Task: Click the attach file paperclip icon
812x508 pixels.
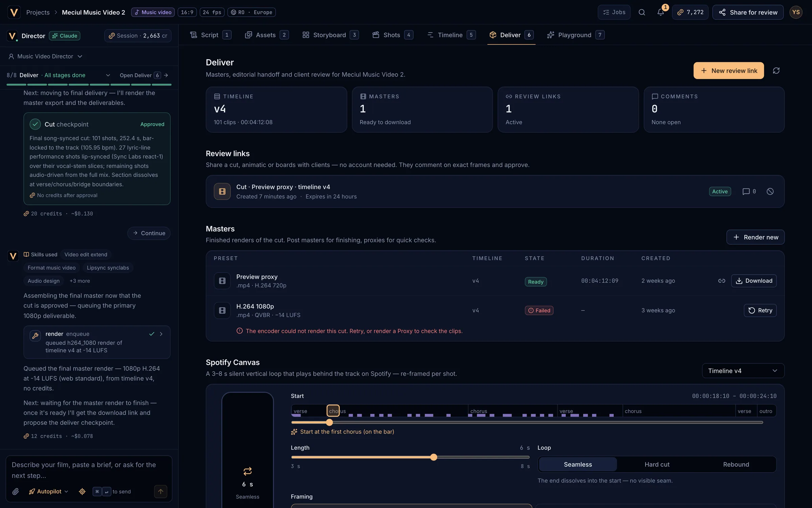Action: 16,491
